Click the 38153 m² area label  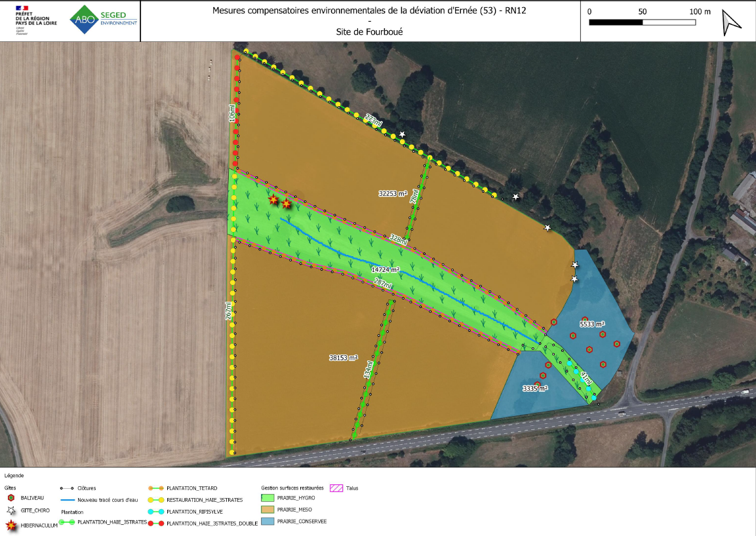(343, 358)
